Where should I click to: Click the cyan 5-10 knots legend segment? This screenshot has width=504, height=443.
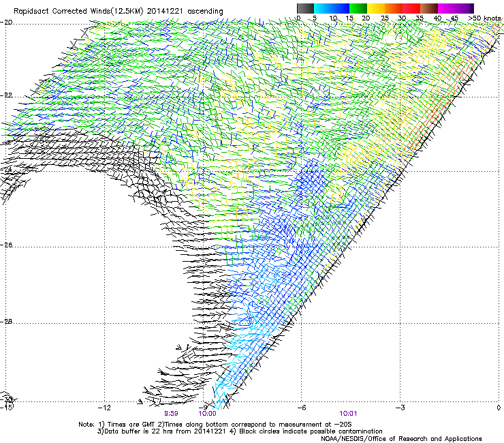tap(323, 8)
